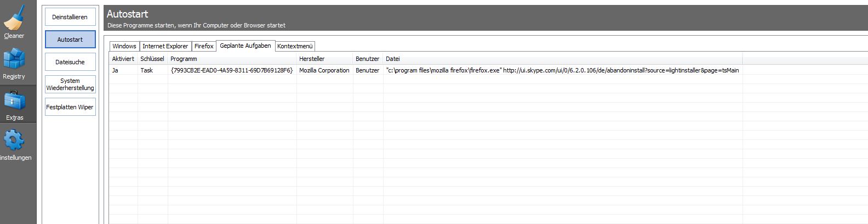Open the Festplatten Wiper tool

coord(70,107)
